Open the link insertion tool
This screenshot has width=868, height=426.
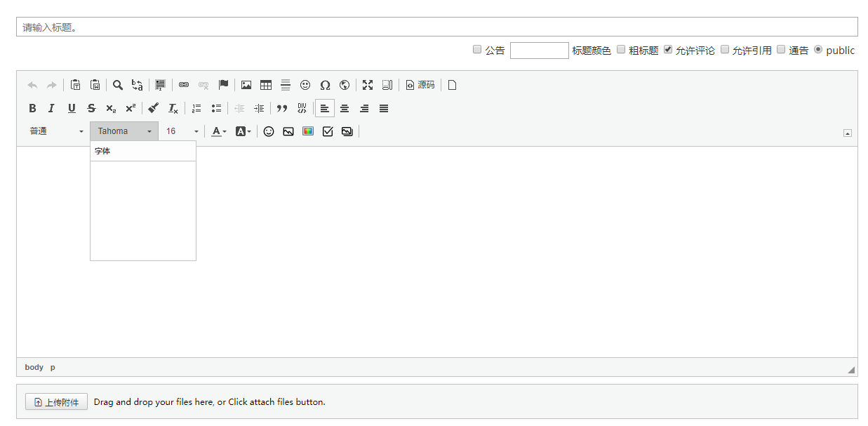click(x=184, y=85)
